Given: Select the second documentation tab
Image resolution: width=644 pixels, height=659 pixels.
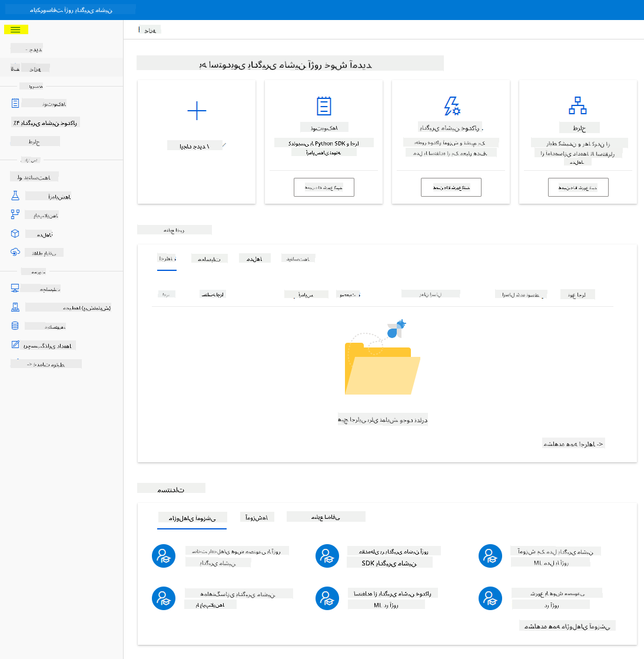Looking at the screenshot, I should point(257,518).
